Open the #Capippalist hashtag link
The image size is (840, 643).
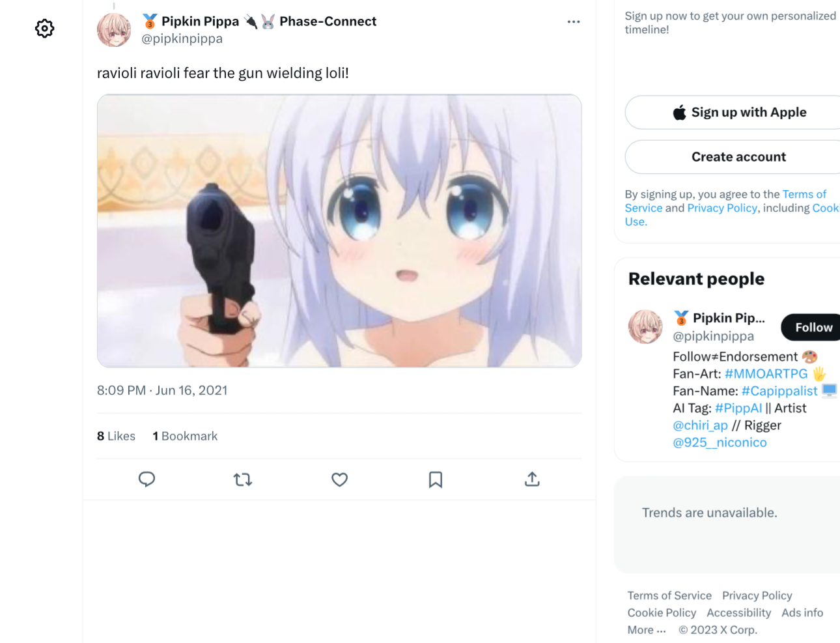[x=779, y=390]
